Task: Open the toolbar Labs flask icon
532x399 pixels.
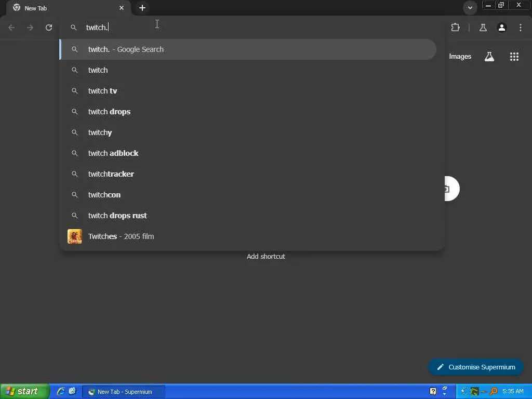Action: (483, 28)
